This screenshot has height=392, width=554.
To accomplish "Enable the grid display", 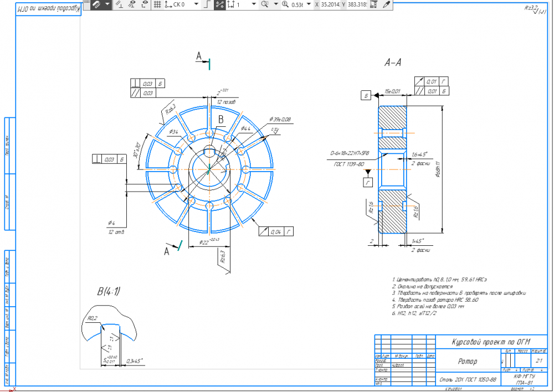I will point(157,4).
